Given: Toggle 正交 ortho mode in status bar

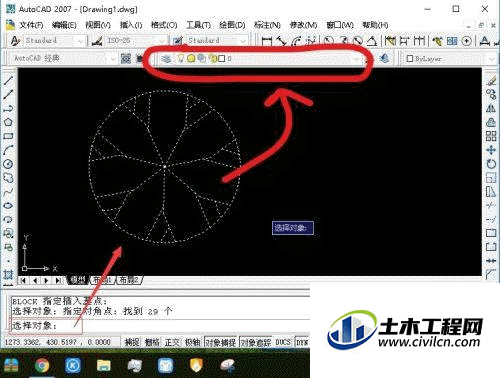Looking at the screenshot, I should tap(172, 342).
